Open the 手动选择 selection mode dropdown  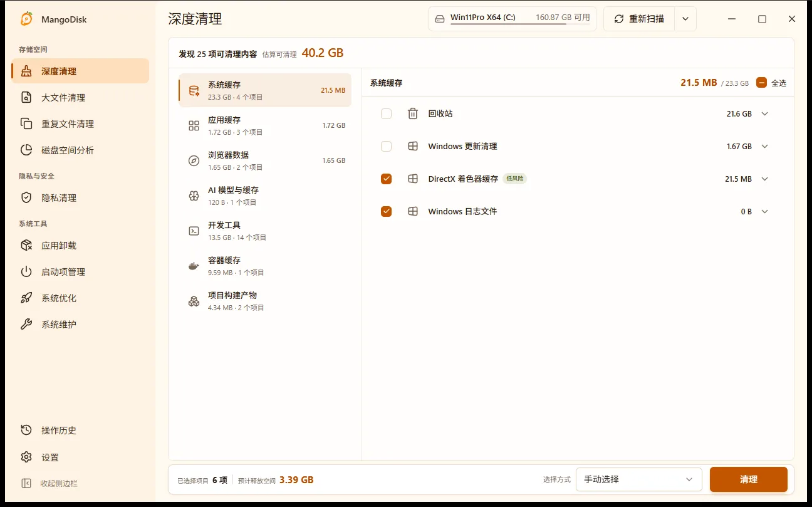point(638,479)
